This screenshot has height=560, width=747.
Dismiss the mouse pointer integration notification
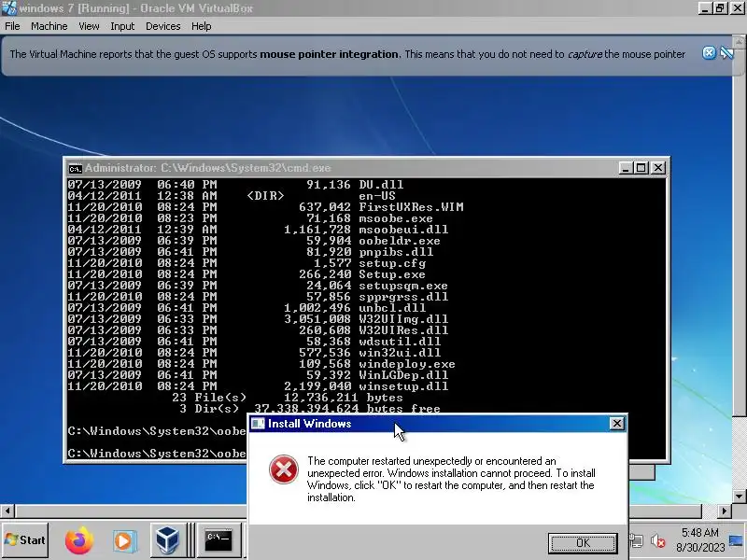pyautogui.click(x=709, y=53)
